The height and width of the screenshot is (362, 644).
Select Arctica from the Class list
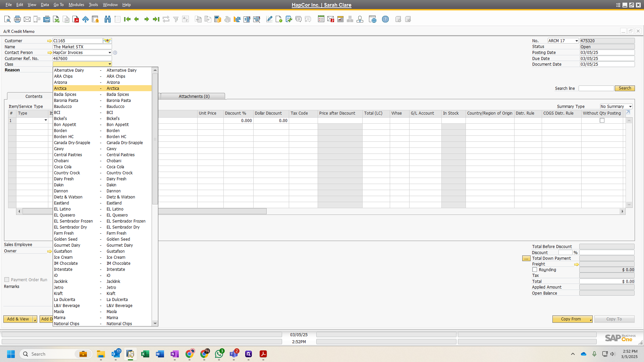coord(102,88)
